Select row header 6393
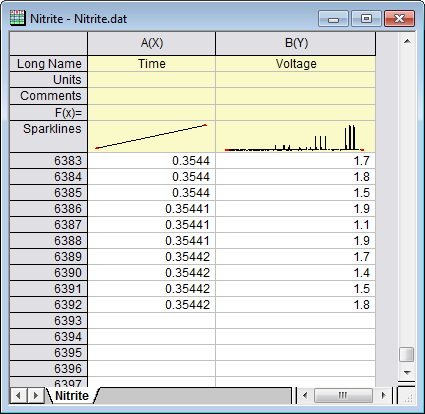Screen dimensions: 425x414 tap(49, 321)
